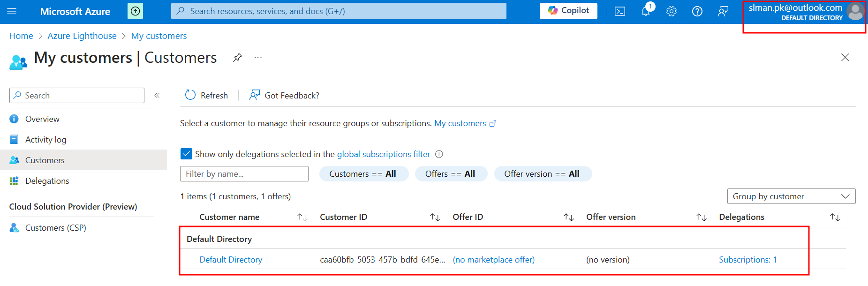Click Got Feedback? button

284,96
